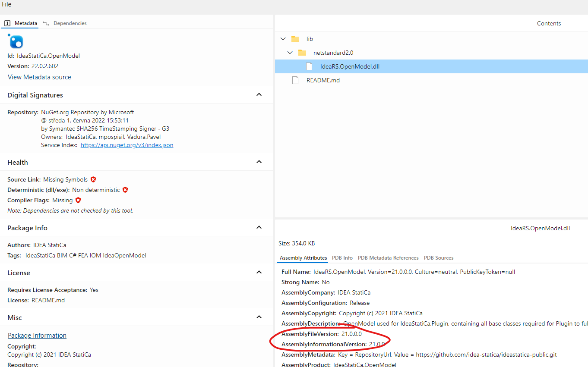Image resolution: width=588 pixels, height=367 pixels.
Task: Click the Metadata tab icon
Action: tap(7, 23)
